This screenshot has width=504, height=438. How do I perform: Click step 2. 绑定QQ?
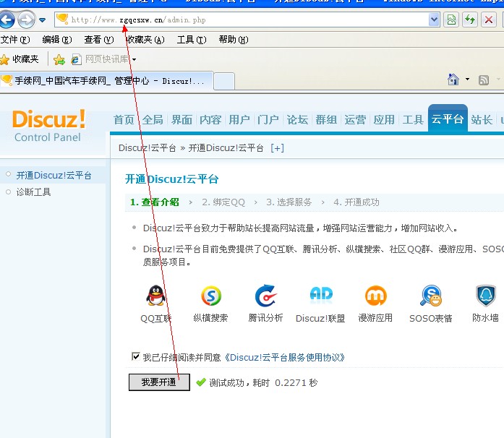pyautogui.click(x=223, y=202)
